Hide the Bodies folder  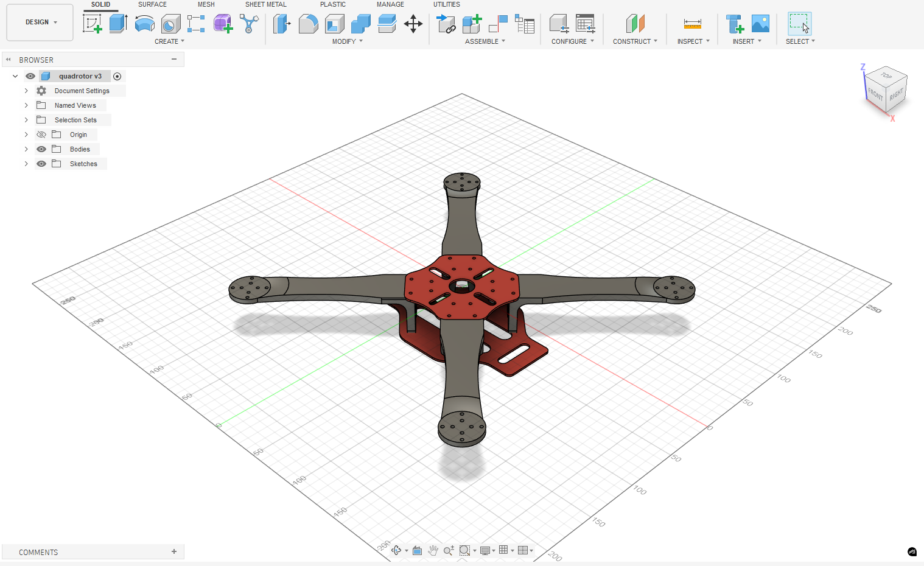coord(41,149)
